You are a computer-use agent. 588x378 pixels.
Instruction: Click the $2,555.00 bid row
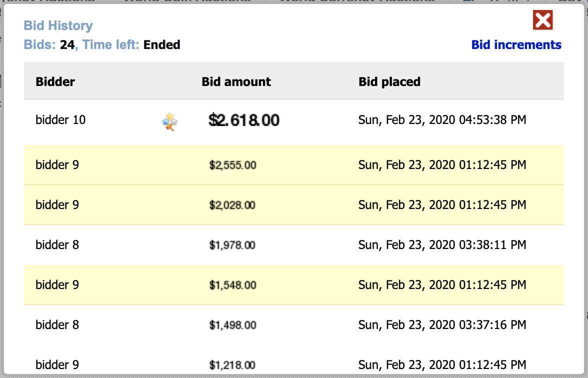[294, 164]
